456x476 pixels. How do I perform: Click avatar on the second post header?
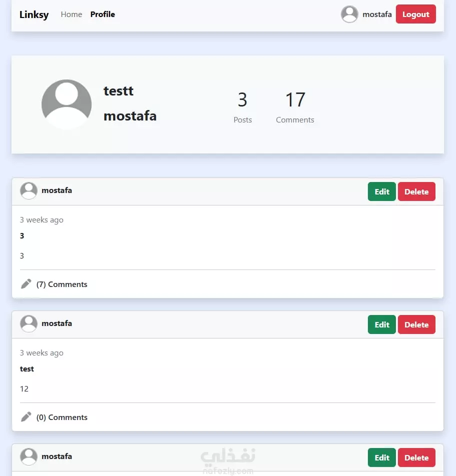[x=29, y=323]
